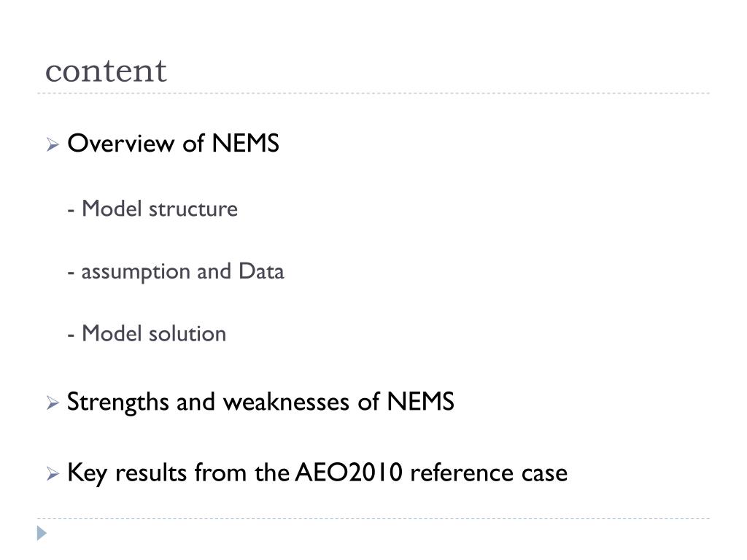The height and width of the screenshot is (560, 747).
Task: Click the arrow bullet beside Key results line
Action: [x=53, y=474]
